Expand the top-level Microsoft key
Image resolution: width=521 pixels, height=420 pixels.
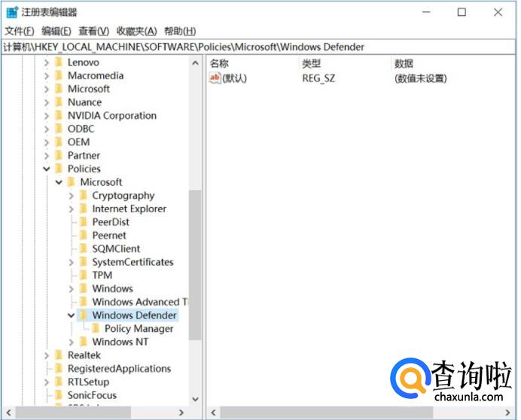click(47, 89)
